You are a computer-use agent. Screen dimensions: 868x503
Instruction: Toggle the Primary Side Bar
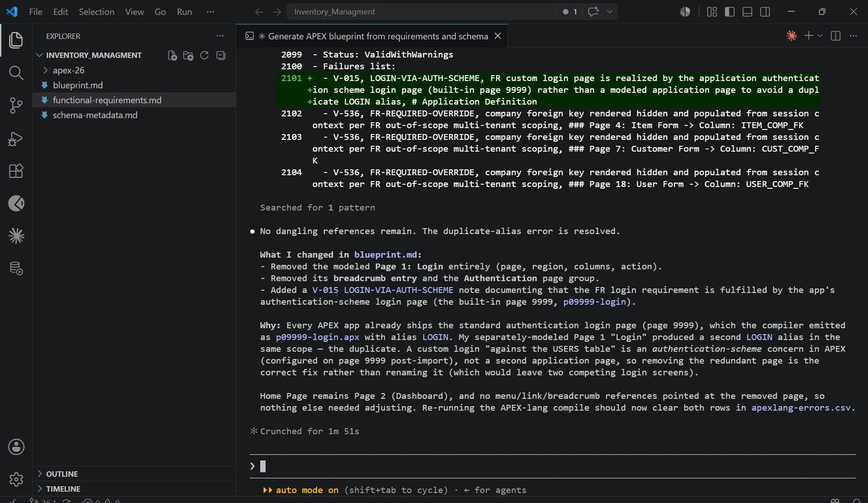(730, 12)
